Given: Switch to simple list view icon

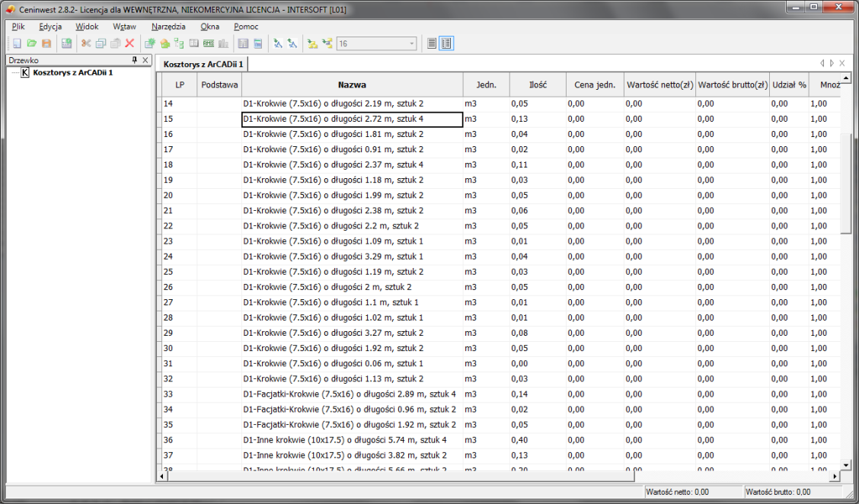Looking at the screenshot, I should click(x=432, y=43).
